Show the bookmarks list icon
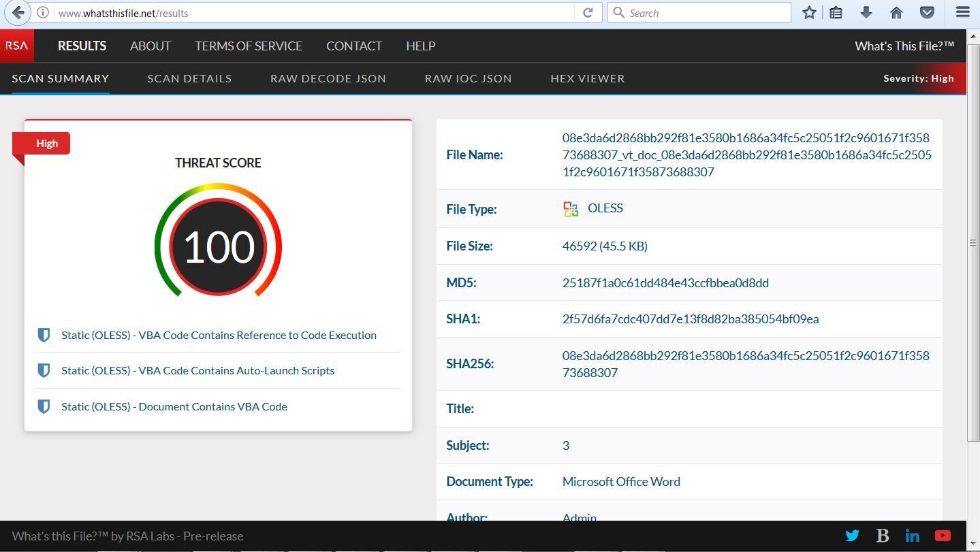Image resolution: width=980 pixels, height=552 pixels. coord(836,12)
